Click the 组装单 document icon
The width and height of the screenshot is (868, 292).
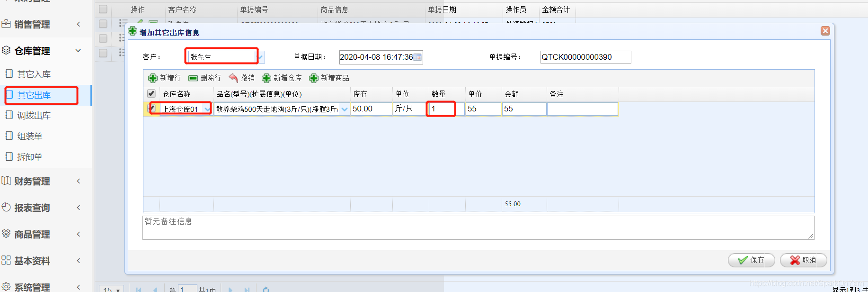click(9, 136)
